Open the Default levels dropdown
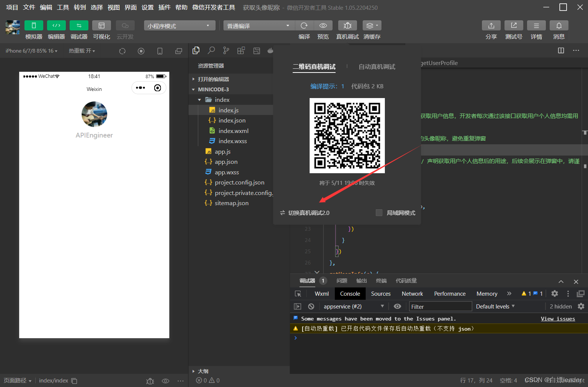 [495, 306]
